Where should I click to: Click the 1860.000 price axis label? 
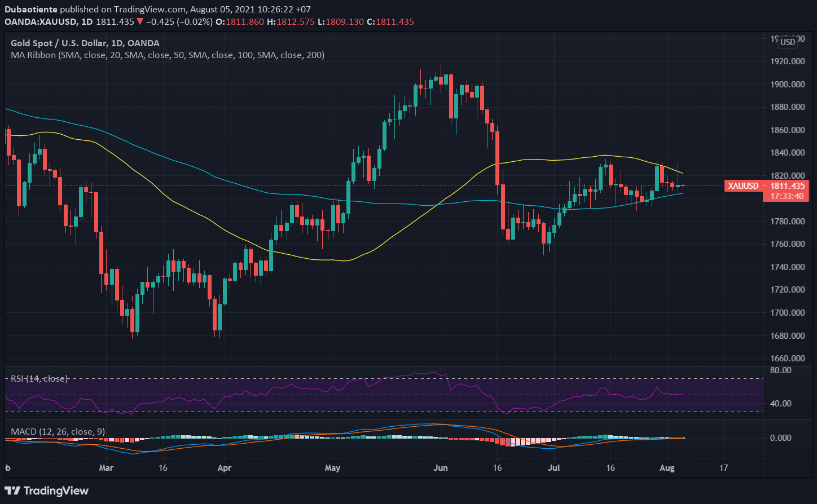pyautogui.click(x=787, y=130)
